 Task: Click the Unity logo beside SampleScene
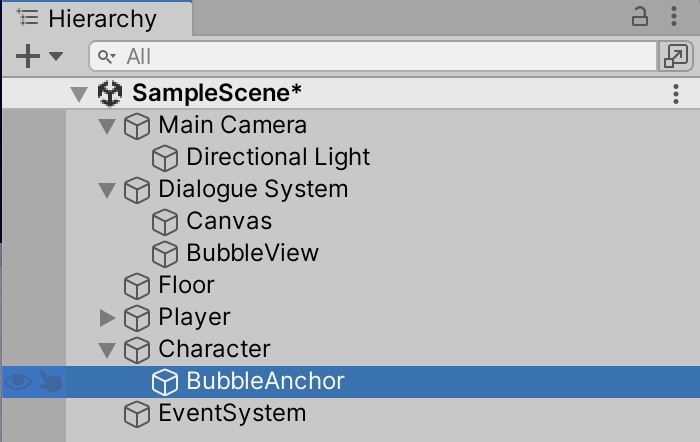tap(110, 94)
